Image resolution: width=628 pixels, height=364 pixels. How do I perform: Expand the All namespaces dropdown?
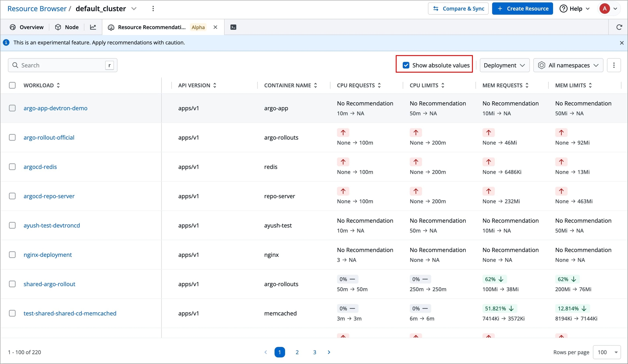coord(568,65)
